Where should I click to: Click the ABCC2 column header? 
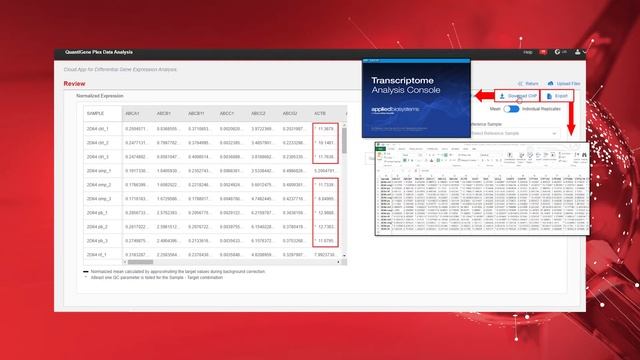(258, 113)
